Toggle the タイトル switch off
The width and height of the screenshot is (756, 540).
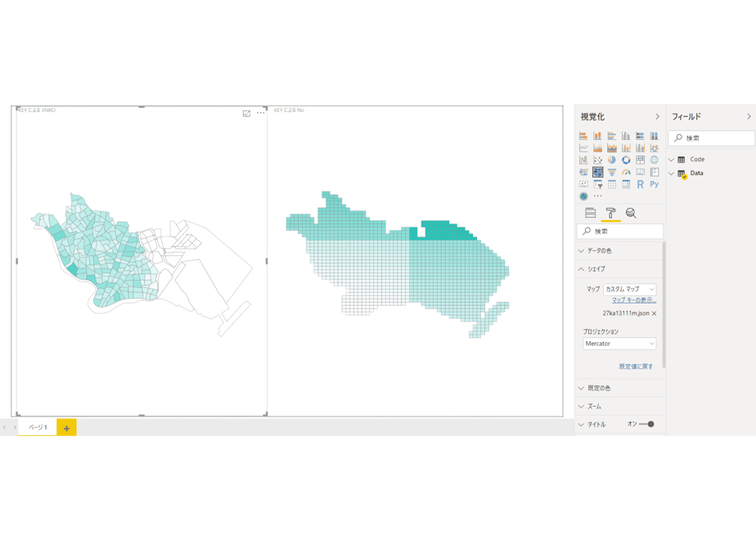coord(646,425)
